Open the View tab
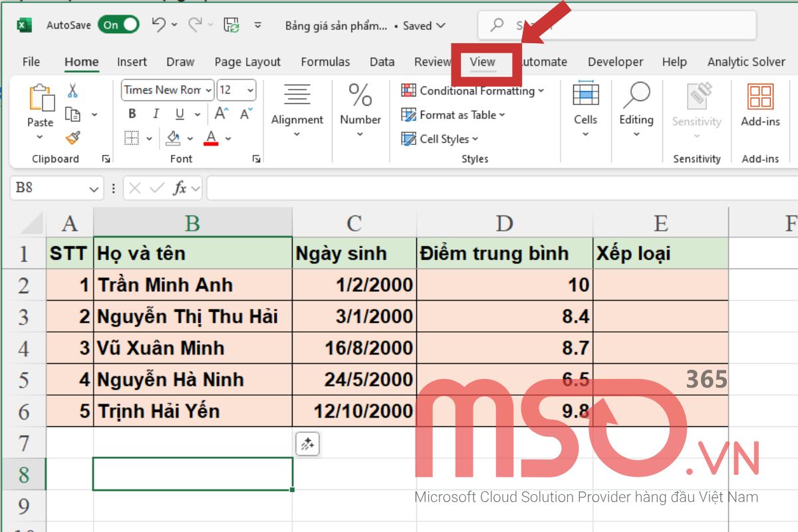Image resolution: width=798 pixels, height=532 pixels. 482,62
